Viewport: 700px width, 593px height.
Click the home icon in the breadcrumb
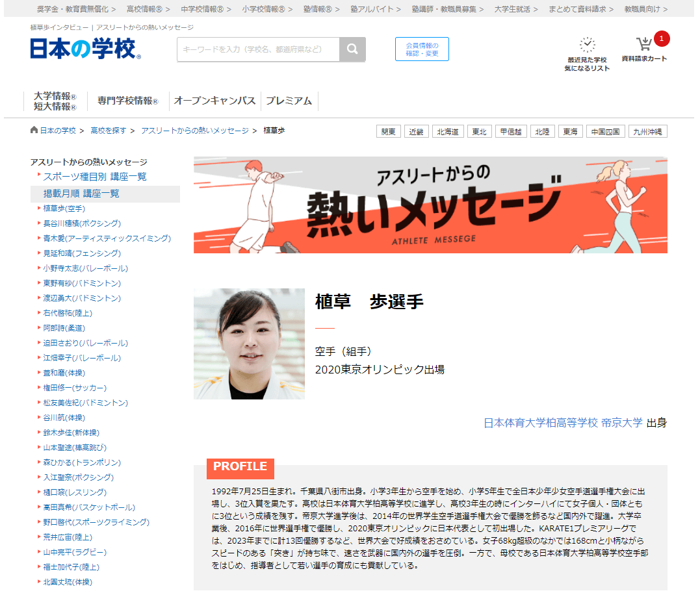[x=32, y=131]
